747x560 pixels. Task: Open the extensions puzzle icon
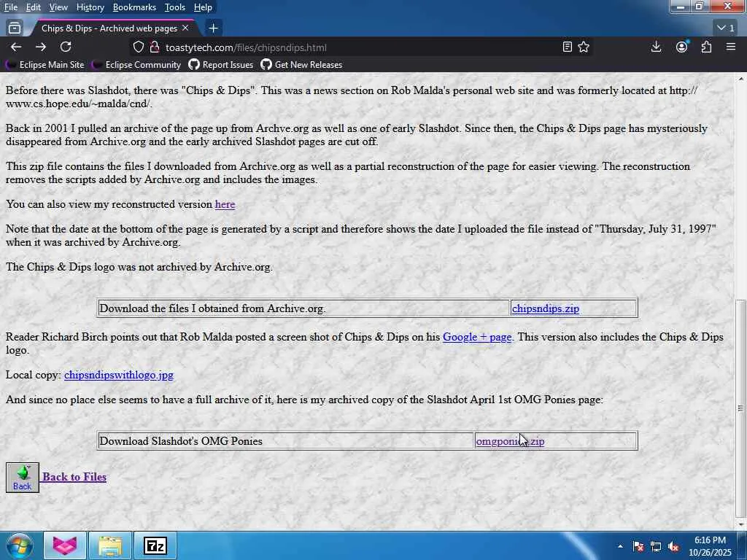pos(706,47)
